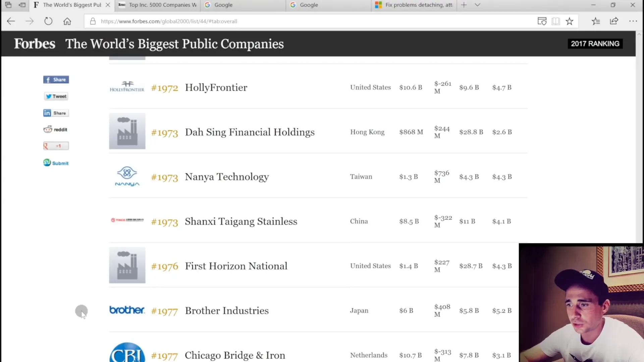Screen dimensions: 644x362
Task: Click the $5.2 B market value
Action: (502, 311)
